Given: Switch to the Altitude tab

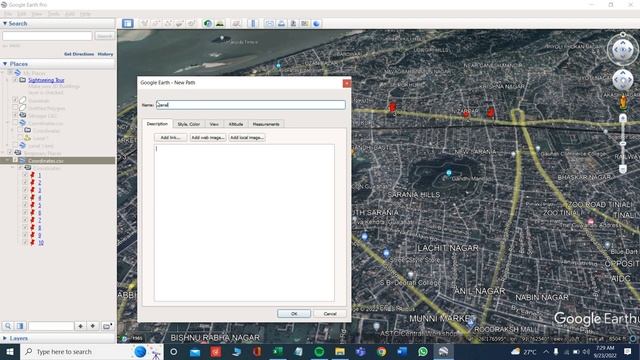Looking at the screenshot, I should pos(236,124).
